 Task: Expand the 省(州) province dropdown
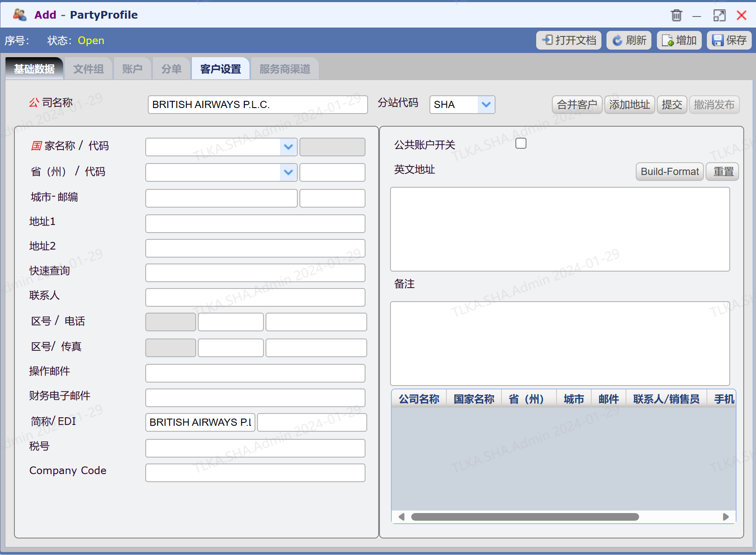click(x=288, y=172)
